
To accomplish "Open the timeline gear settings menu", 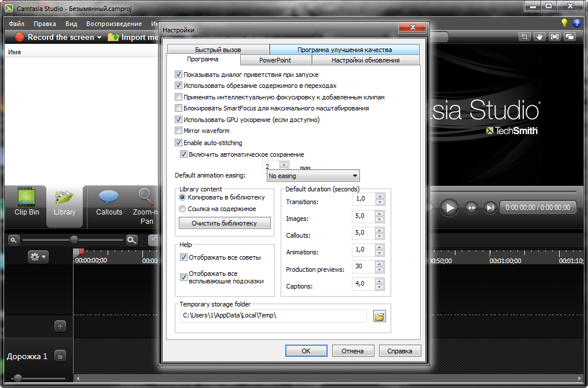I will pos(38,257).
